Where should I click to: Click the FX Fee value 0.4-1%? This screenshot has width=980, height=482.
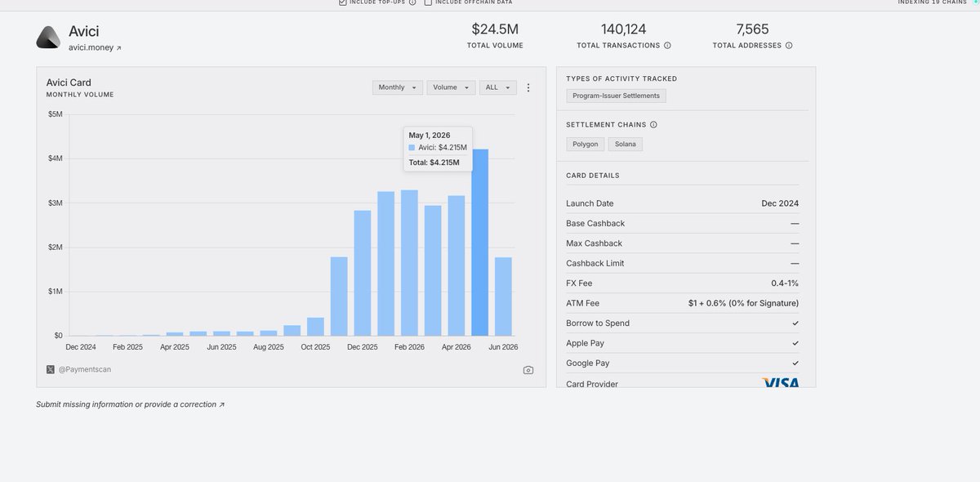click(x=785, y=283)
